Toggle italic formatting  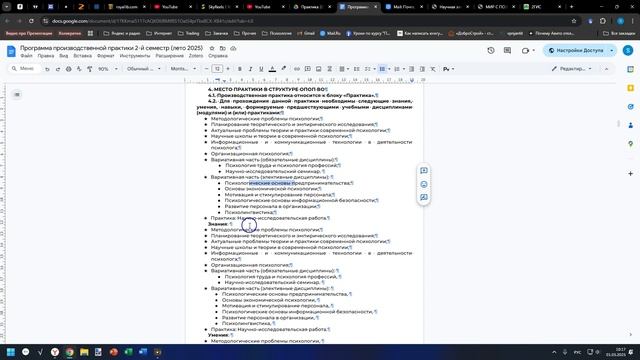pyautogui.click(x=250, y=69)
